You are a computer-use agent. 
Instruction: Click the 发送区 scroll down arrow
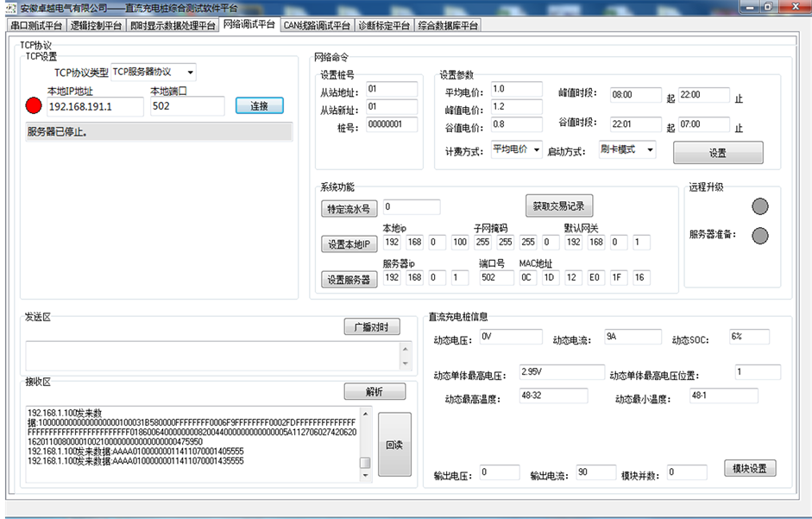[406, 363]
